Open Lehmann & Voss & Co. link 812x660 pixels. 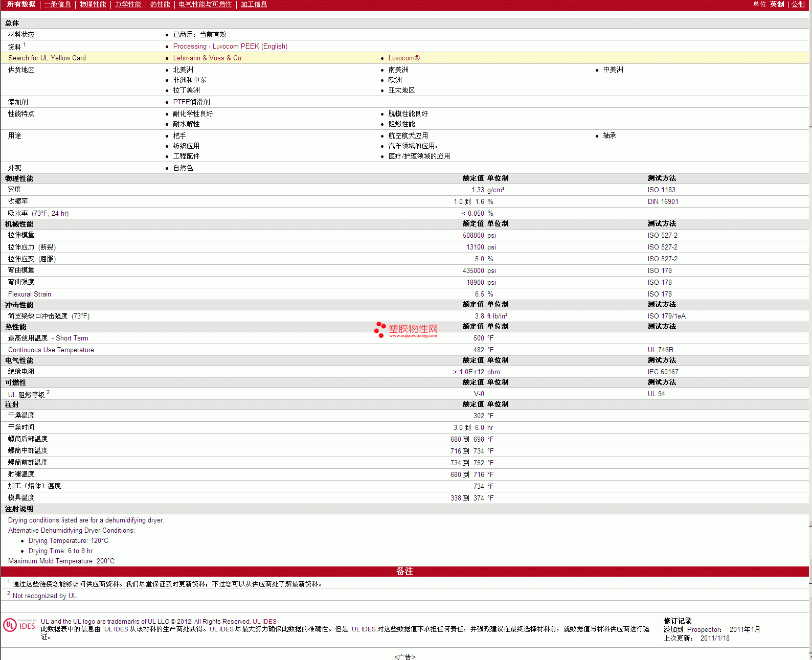point(208,58)
